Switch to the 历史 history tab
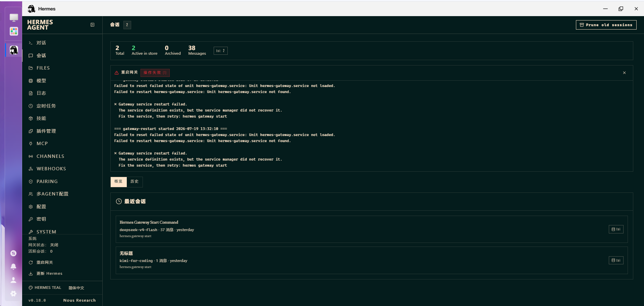The width and height of the screenshot is (644, 306). [135, 182]
